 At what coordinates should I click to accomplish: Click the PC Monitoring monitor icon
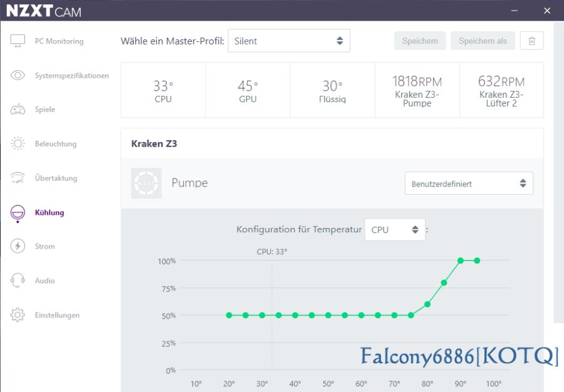coord(18,41)
